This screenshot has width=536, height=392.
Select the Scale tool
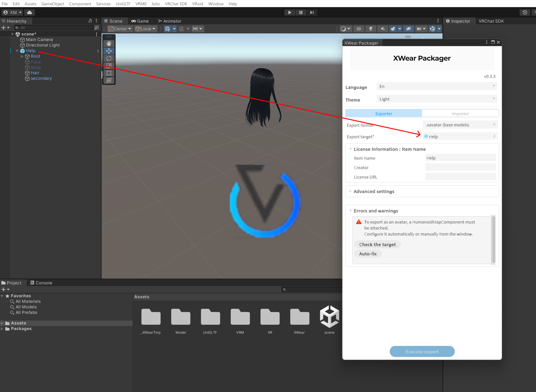(x=109, y=65)
